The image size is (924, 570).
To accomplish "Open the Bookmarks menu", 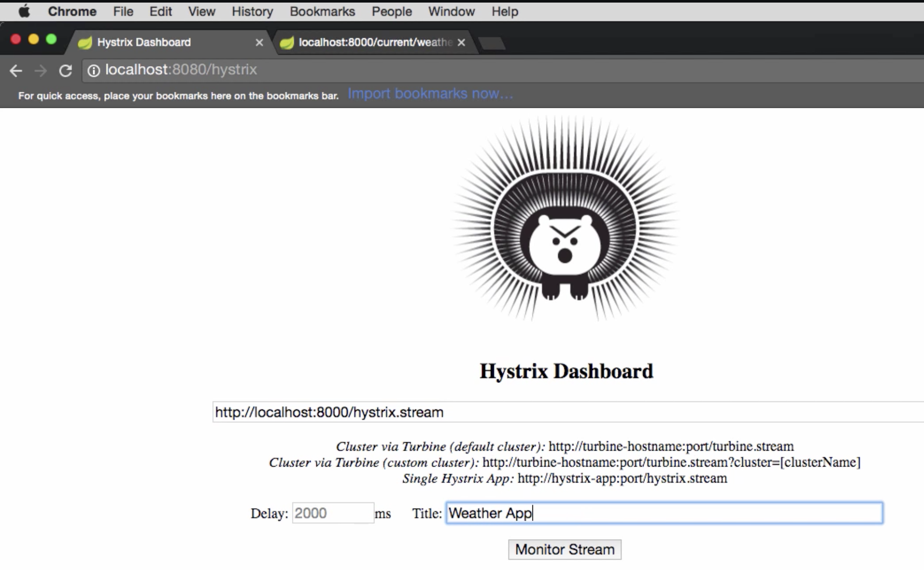I will click(322, 11).
